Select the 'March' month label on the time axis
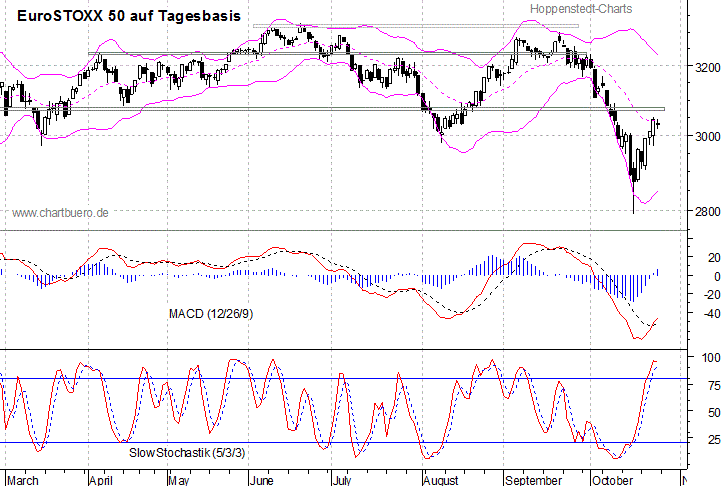Screen dimensions: 723x486 click(x=23, y=480)
